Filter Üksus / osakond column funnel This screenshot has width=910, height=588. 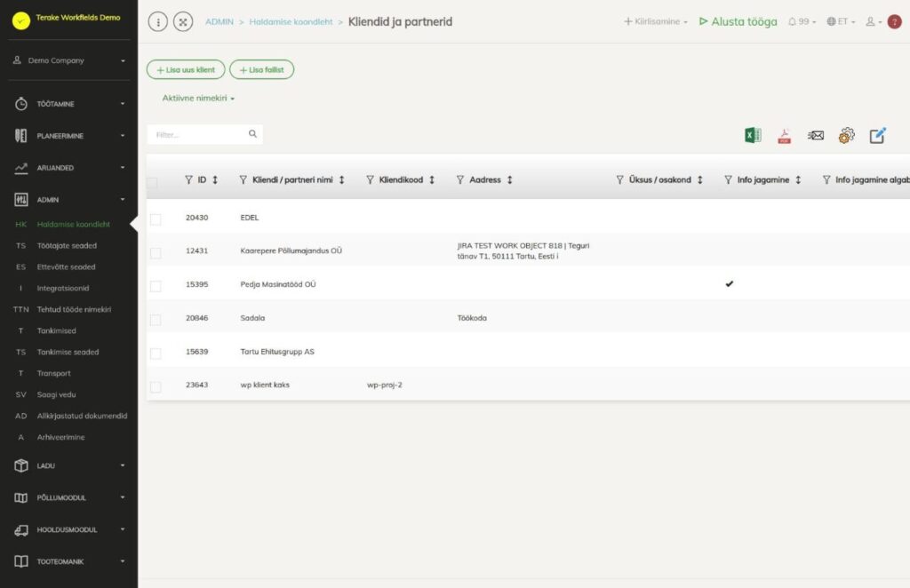click(x=619, y=179)
